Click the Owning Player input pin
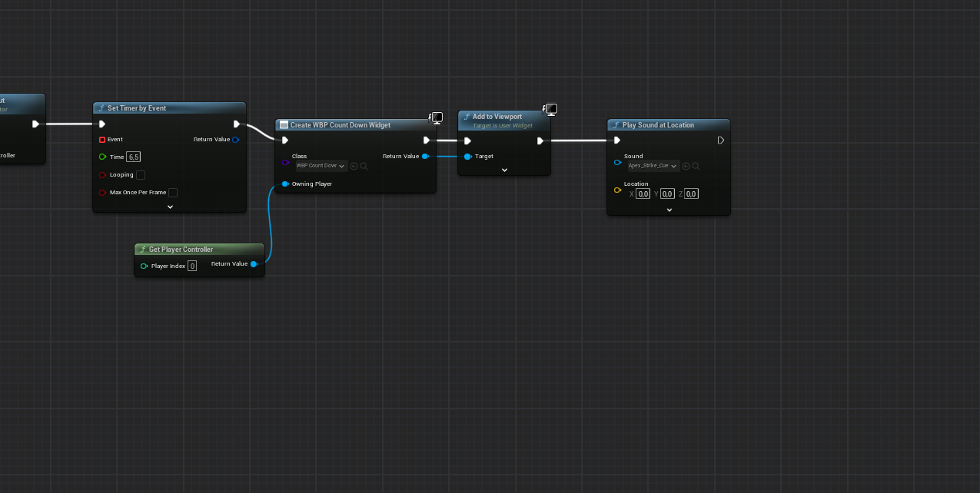 pyautogui.click(x=285, y=184)
